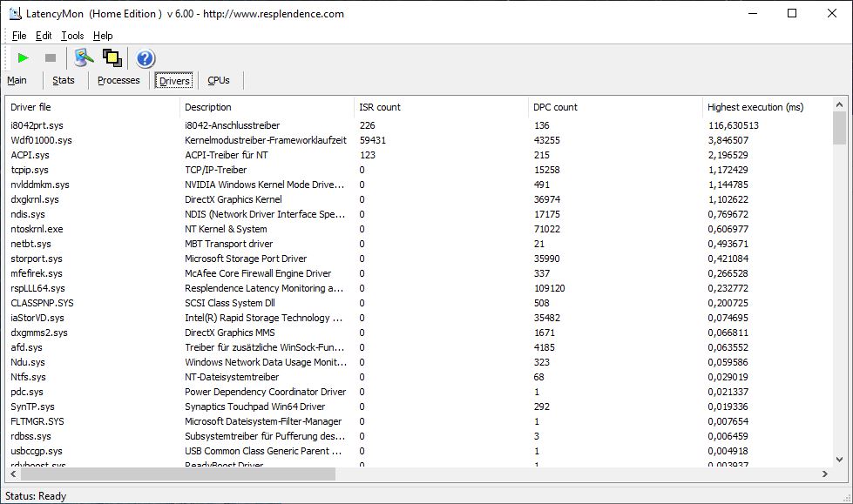Screen dimensions: 853x504
Task: Switch to the Stats tab
Action: [x=64, y=80]
